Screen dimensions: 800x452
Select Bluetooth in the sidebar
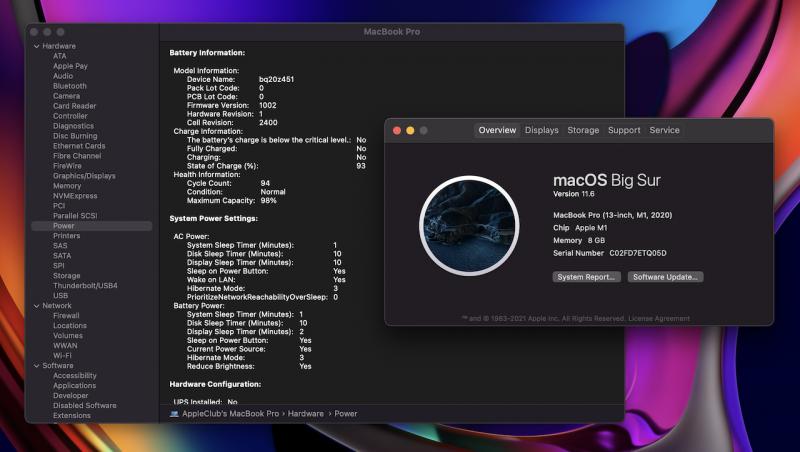coord(70,86)
